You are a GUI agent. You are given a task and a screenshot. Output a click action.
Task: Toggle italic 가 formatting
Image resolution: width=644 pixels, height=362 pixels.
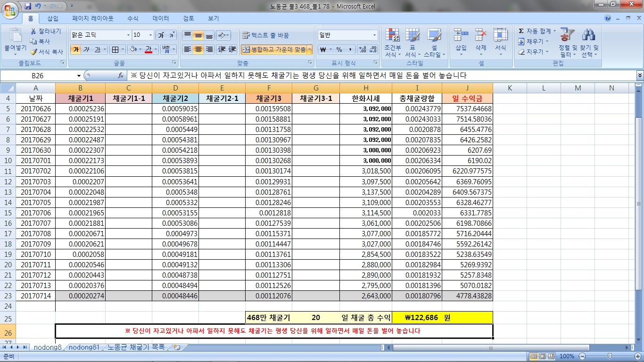coord(86,49)
